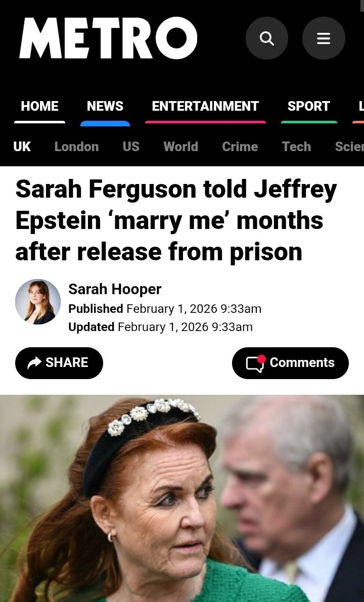Go to the Home tab
Image resolution: width=364 pixels, height=602 pixels.
coord(39,106)
